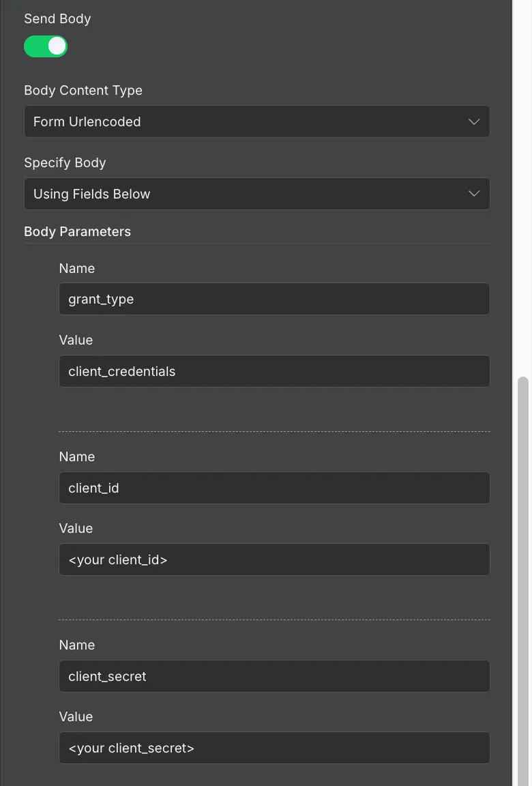The height and width of the screenshot is (786, 532).
Task: Click the client_id Name input
Action: pos(274,488)
